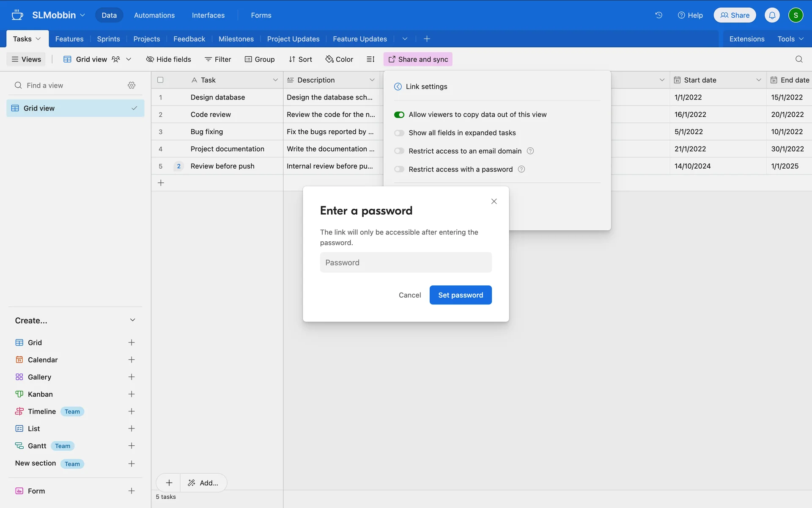Click help icon next to password restriction
The height and width of the screenshot is (508, 812).
click(x=521, y=169)
